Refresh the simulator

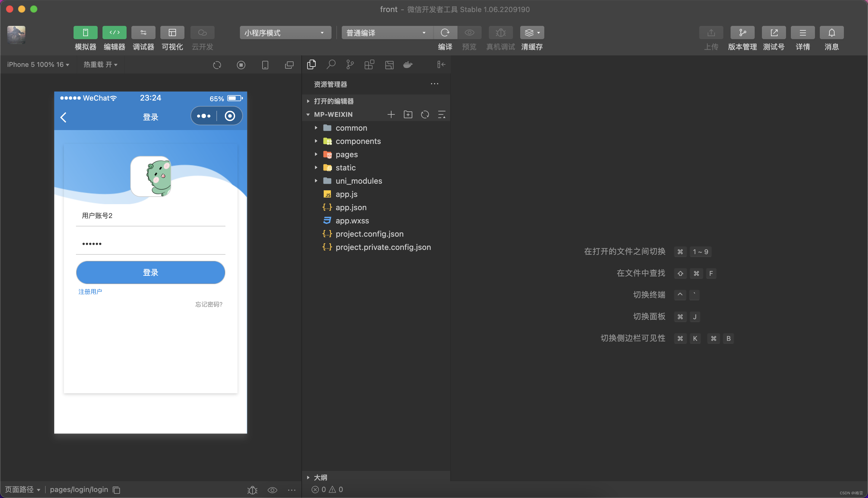(x=217, y=65)
